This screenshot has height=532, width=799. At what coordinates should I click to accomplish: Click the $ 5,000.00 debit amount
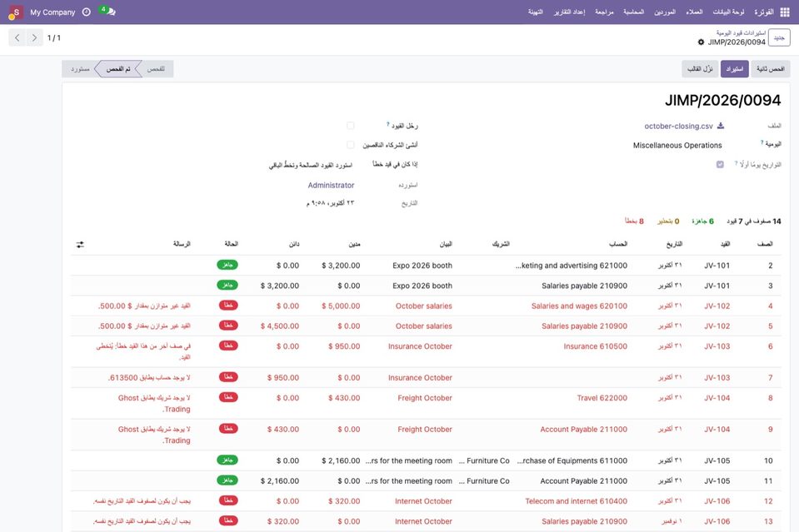point(341,306)
